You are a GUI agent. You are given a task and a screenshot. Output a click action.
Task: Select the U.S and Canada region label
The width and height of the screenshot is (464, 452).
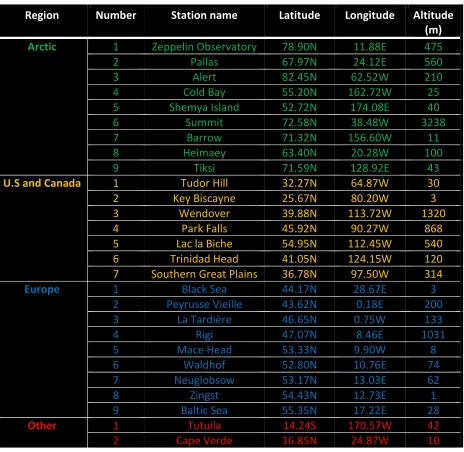pos(42,183)
